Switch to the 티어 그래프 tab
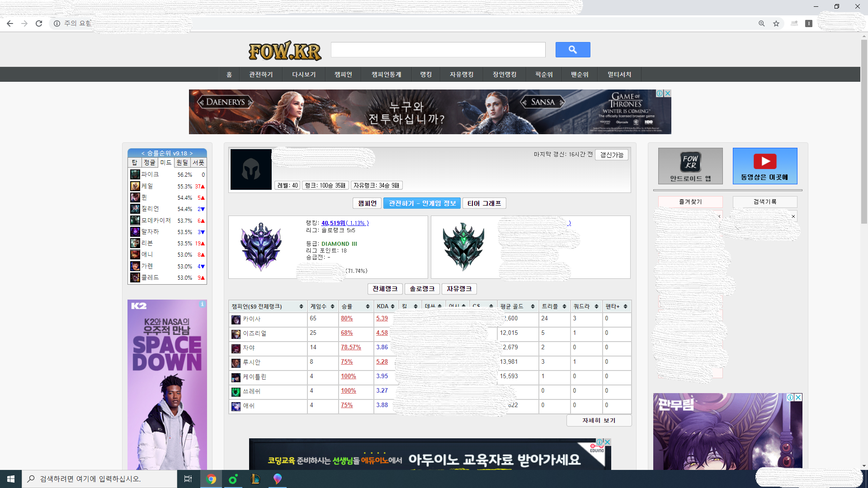868x488 pixels. (x=484, y=203)
